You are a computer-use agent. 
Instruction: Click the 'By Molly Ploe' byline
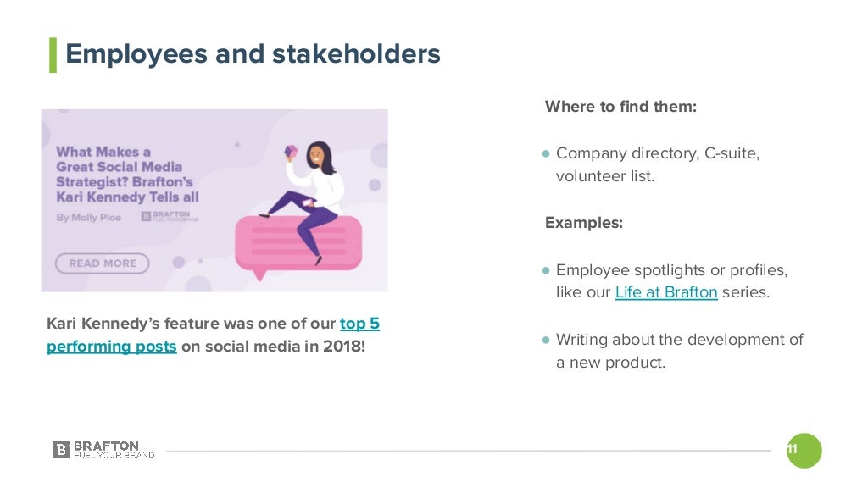88,218
